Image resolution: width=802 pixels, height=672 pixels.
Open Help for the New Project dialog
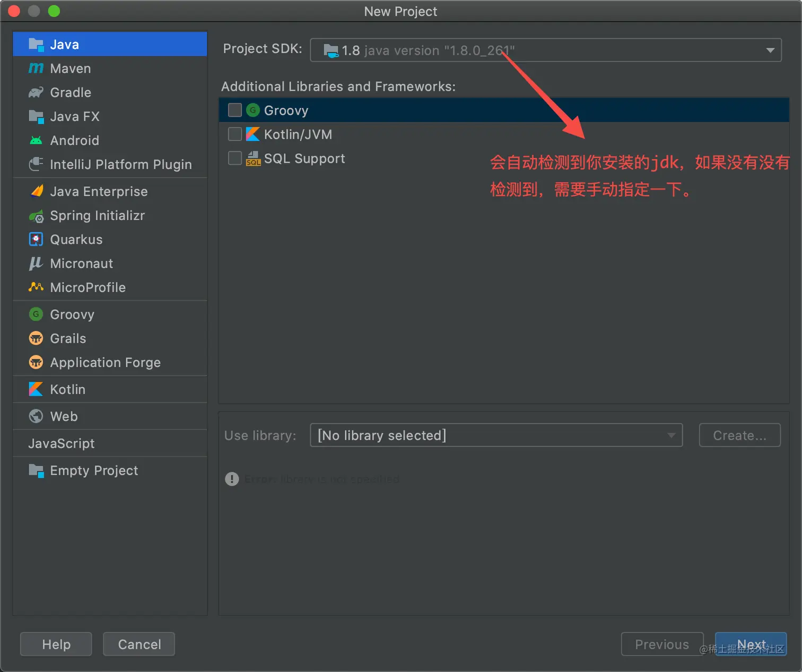pos(56,644)
